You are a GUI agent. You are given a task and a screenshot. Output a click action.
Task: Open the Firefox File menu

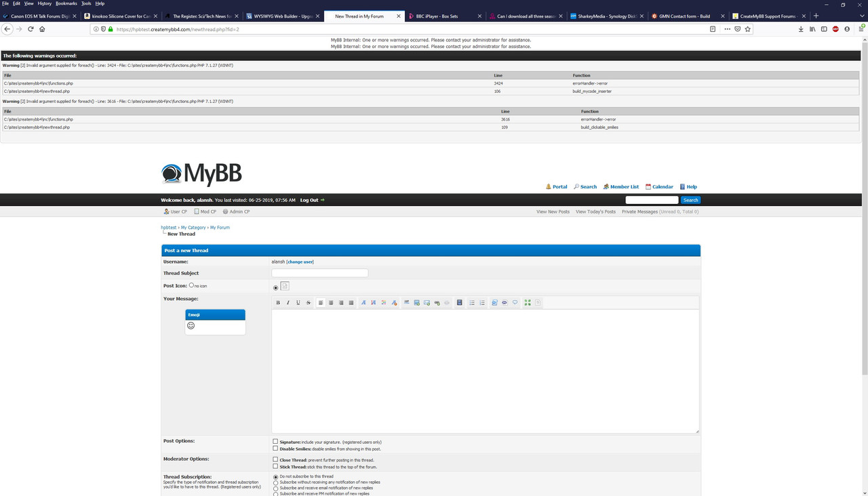(5, 3)
